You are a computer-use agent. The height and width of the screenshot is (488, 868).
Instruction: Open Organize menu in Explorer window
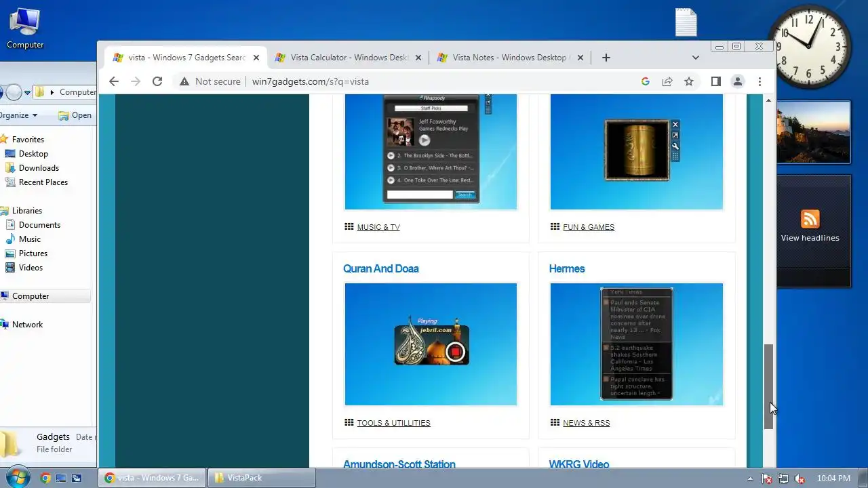click(19, 115)
